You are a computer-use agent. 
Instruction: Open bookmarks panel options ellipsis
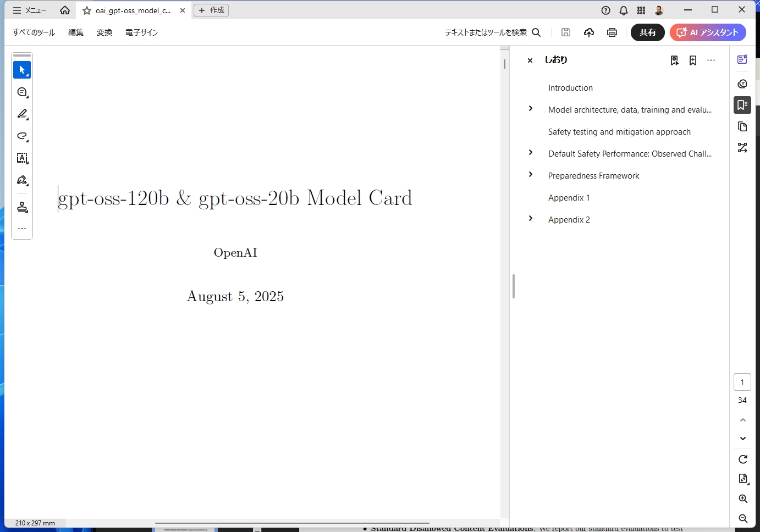[x=711, y=60]
